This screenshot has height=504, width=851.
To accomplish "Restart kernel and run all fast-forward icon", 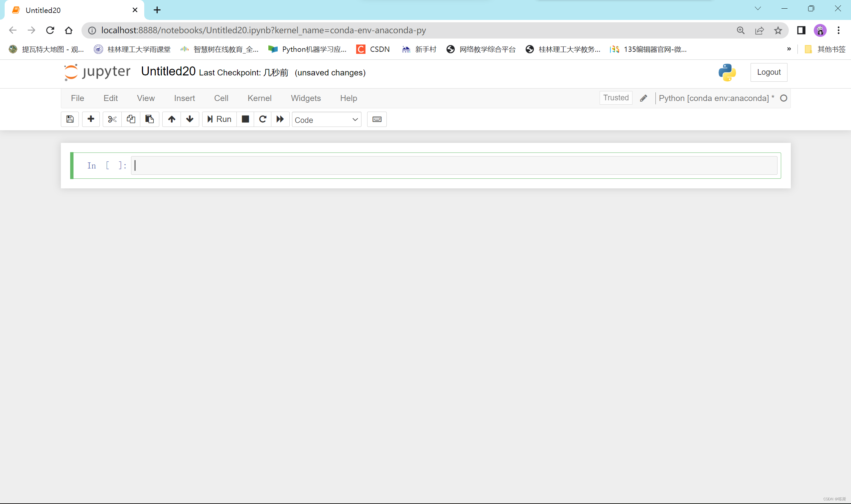I will click(x=280, y=119).
